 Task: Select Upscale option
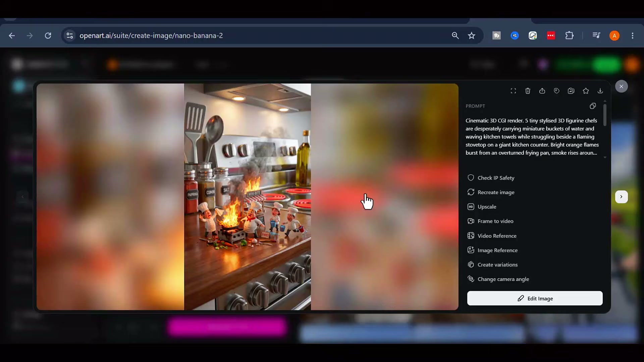coord(482,207)
